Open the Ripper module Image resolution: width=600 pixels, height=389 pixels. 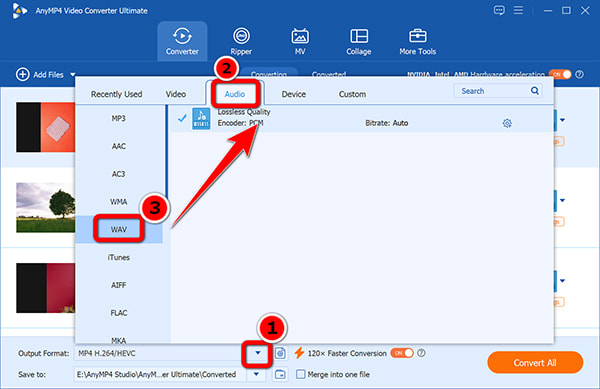[241, 41]
